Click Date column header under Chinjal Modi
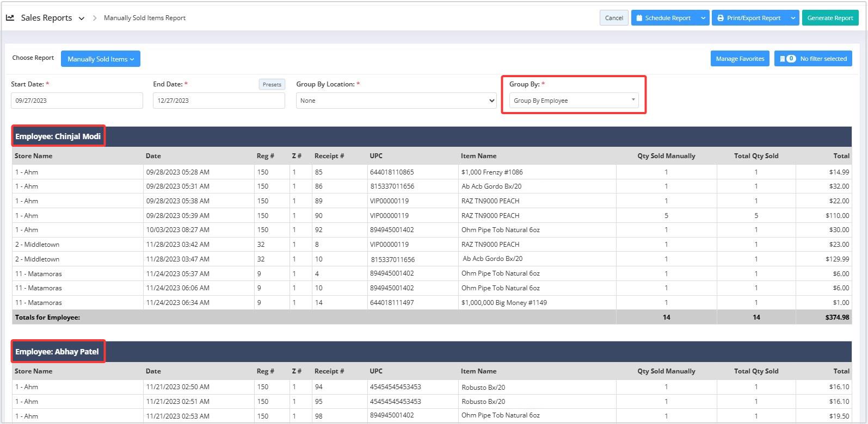868x424 pixels. [x=153, y=156]
